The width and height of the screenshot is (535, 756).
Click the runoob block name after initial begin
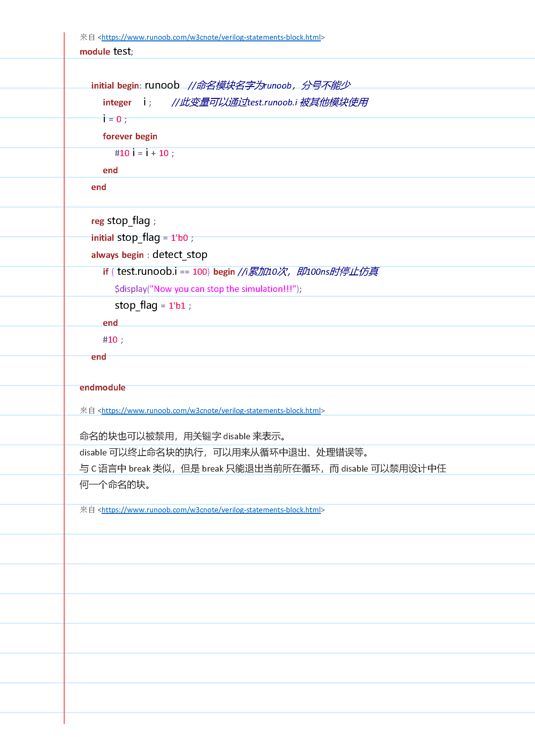pyautogui.click(x=162, y=85)
